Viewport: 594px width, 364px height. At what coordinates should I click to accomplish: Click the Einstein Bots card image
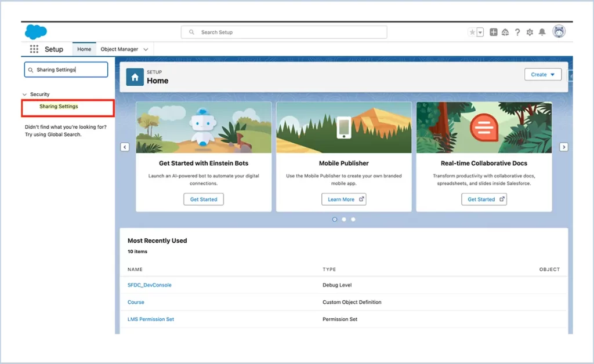coord(204,128)
